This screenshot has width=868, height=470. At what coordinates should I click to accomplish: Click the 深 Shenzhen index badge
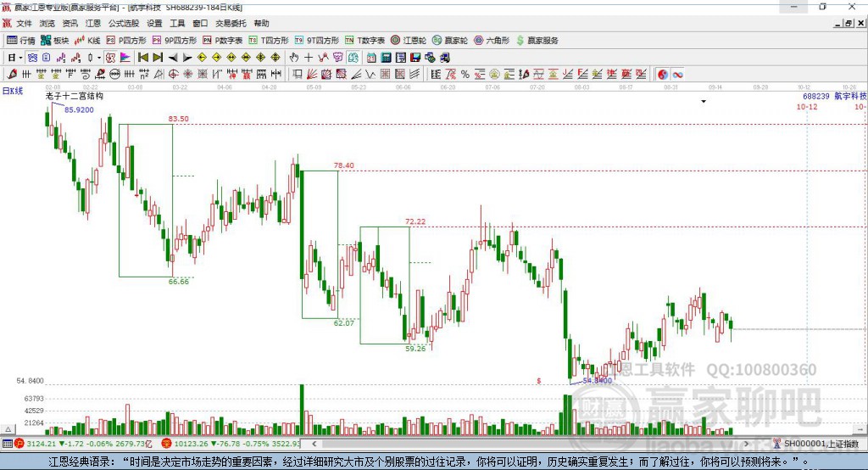tap(167, 444)
